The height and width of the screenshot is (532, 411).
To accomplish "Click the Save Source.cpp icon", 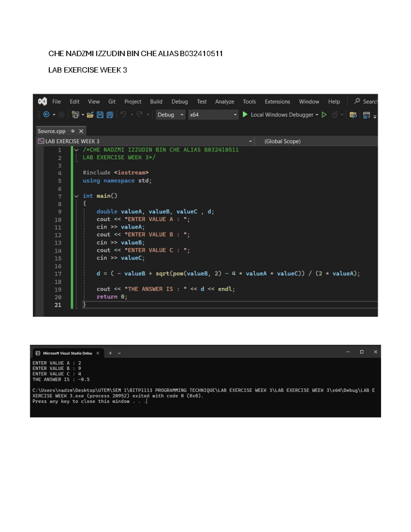I will point(100,114).
